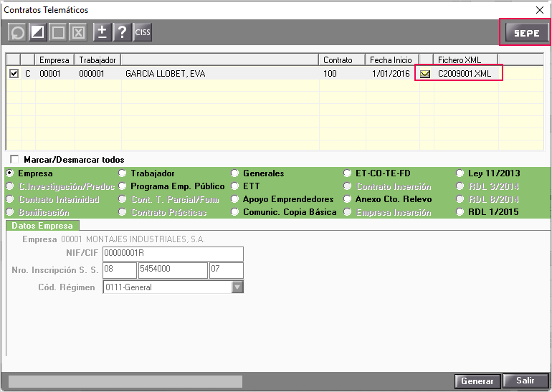Image resolution: width=552 pixels, height=392 pixels.
Task: Click the SEPE button
Action: (527, 33)
